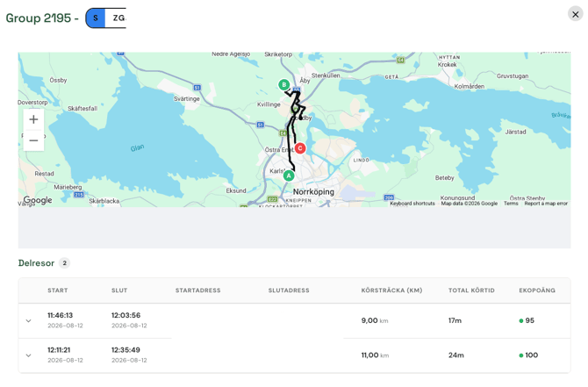Click the 24m drive time cell

tap(456, 355)
